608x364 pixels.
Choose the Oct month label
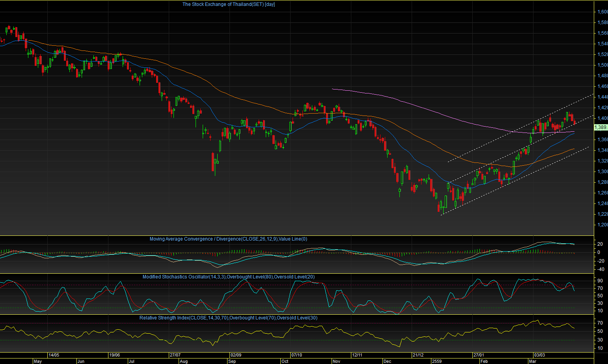pos(285,361)
